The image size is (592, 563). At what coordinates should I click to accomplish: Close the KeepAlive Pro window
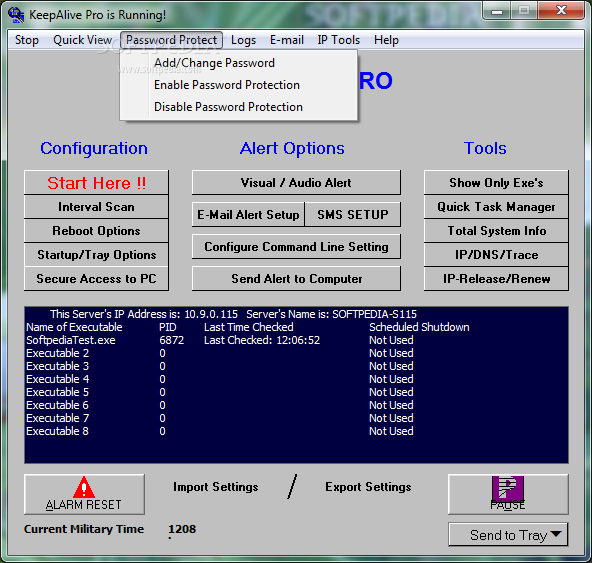[x=561, y=11]
